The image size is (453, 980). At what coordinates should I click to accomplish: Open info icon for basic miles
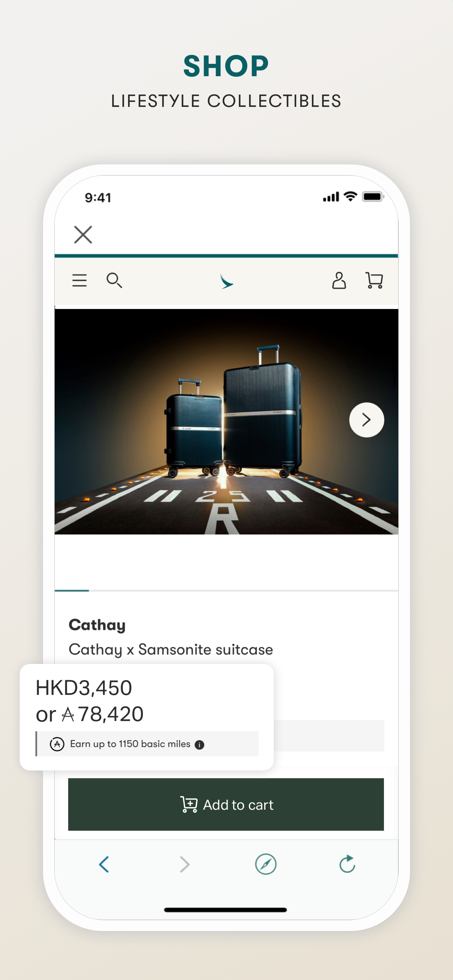click(x=199, y=744)
